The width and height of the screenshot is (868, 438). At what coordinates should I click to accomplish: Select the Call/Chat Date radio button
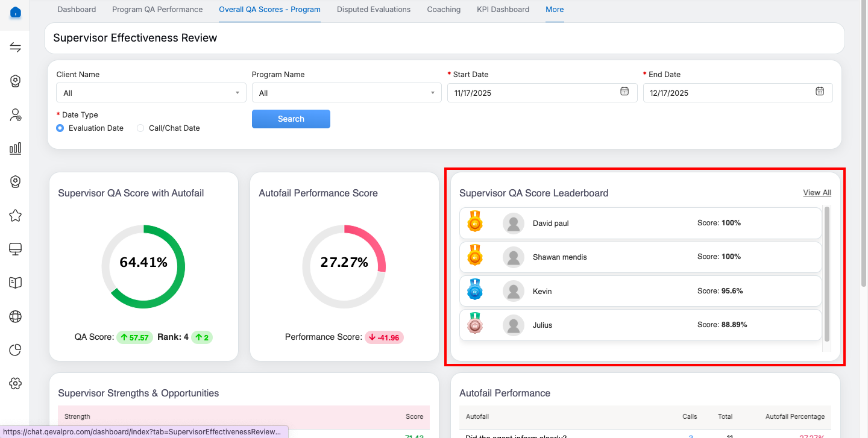point(140,128)
